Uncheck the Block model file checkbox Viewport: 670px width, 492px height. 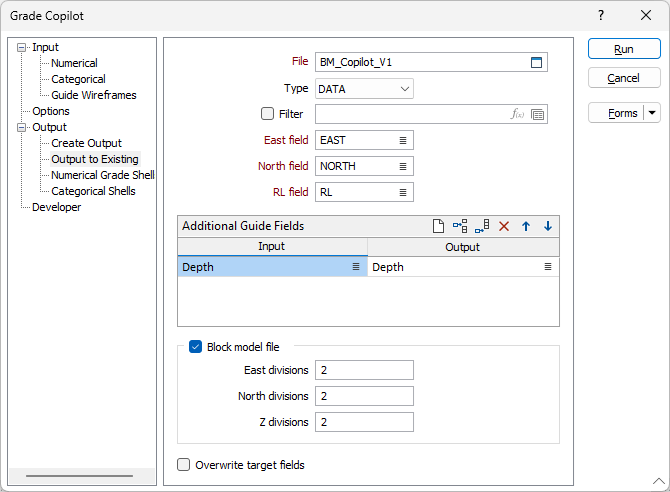point(195,347)
